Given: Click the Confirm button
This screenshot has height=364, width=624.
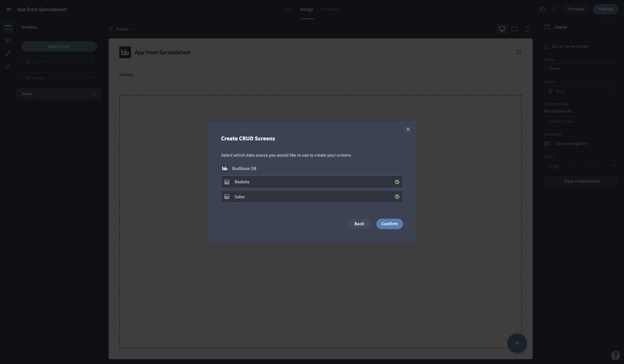Looking at the screenshot, I should click(389, 224).
